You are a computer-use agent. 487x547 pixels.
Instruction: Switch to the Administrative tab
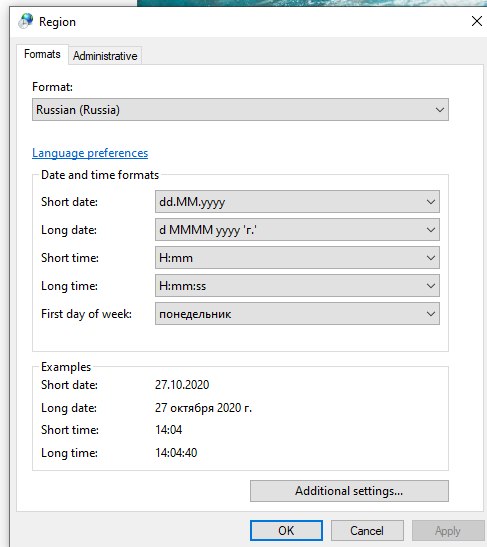(105, 56)
